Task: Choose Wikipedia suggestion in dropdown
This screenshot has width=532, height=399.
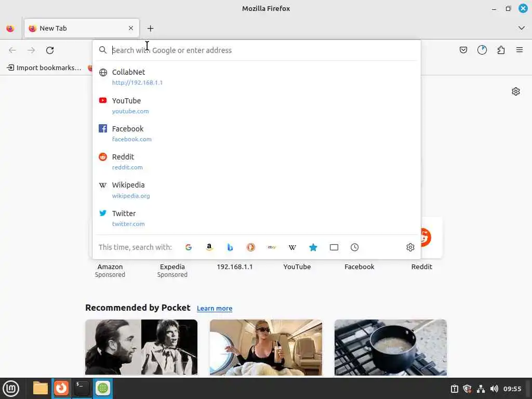Action: [x=257, y=190]
